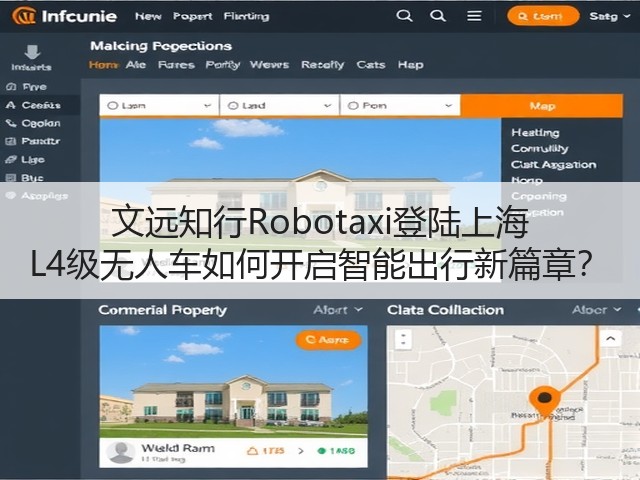Open the Porlty tab
640x480 pixels.
tap(222, 65)
